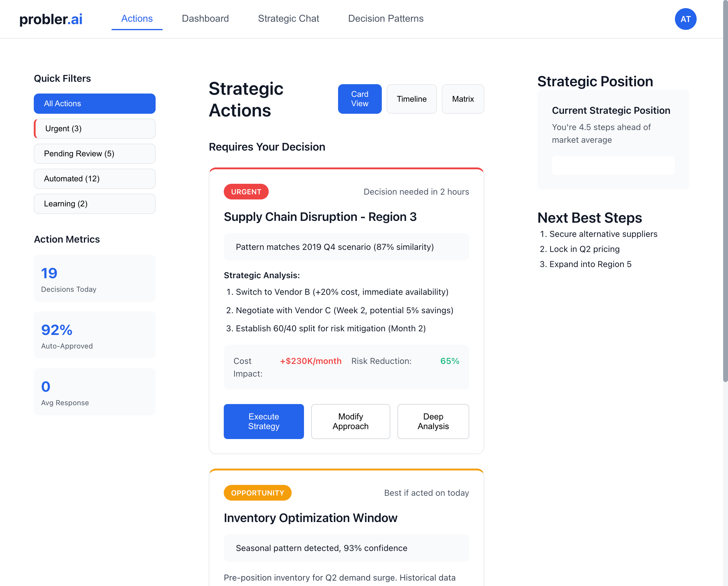
Task: Choose Modify Approach on urgent card
Action: click(350, 422)
